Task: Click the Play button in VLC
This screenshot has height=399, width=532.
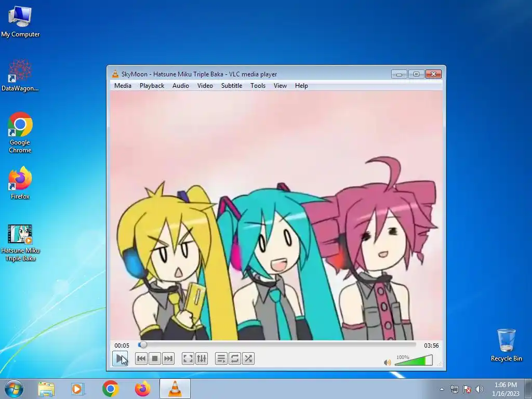Action: [120, 358]
